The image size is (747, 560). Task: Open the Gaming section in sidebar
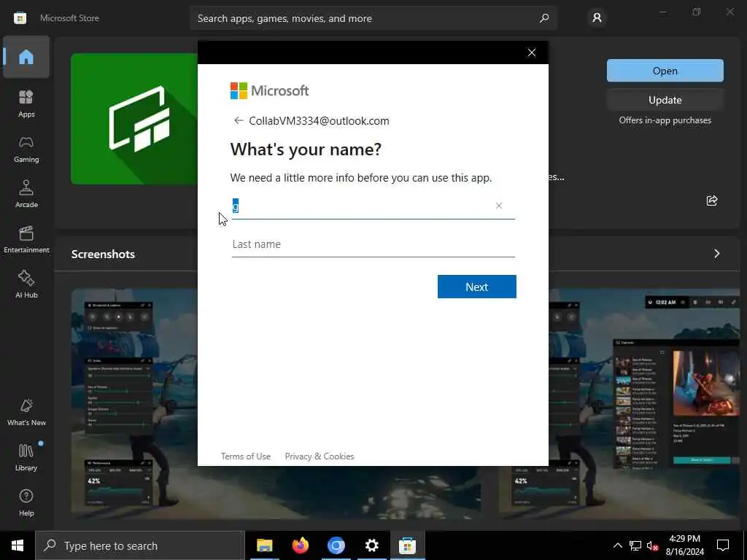[x=26, y=149]
